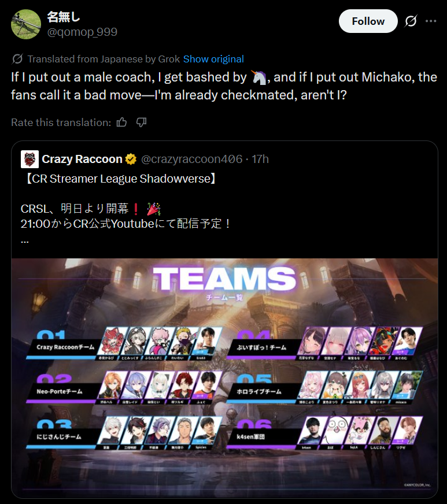This screenshot has width=447, height=504.
Task: Click the party popper emoji in quote
Action: (x=154, y=209)
